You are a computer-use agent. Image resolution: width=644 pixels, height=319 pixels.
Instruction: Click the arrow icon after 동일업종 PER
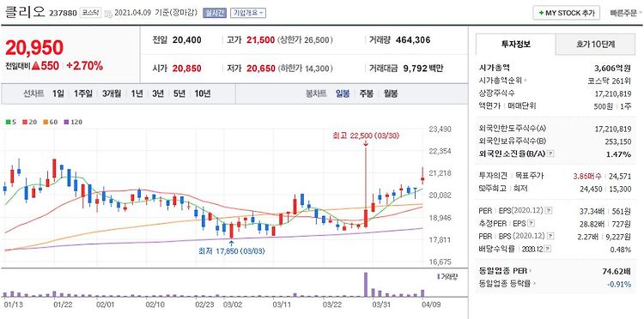(x=531, y=271)
